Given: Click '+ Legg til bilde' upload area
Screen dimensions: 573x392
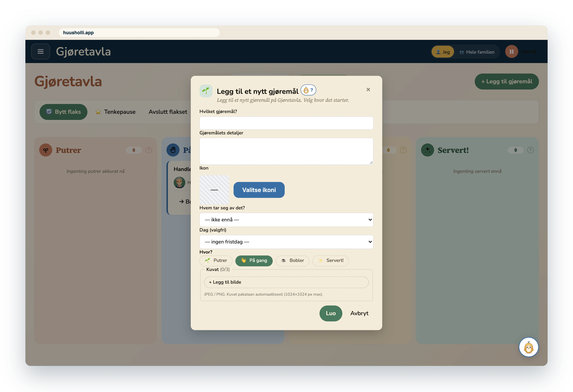Looking at the screenshot, I should coord(286,282).
